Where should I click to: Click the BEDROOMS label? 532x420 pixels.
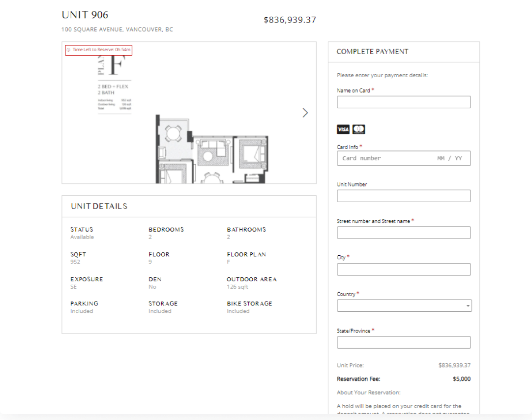[x=166, y=230]
